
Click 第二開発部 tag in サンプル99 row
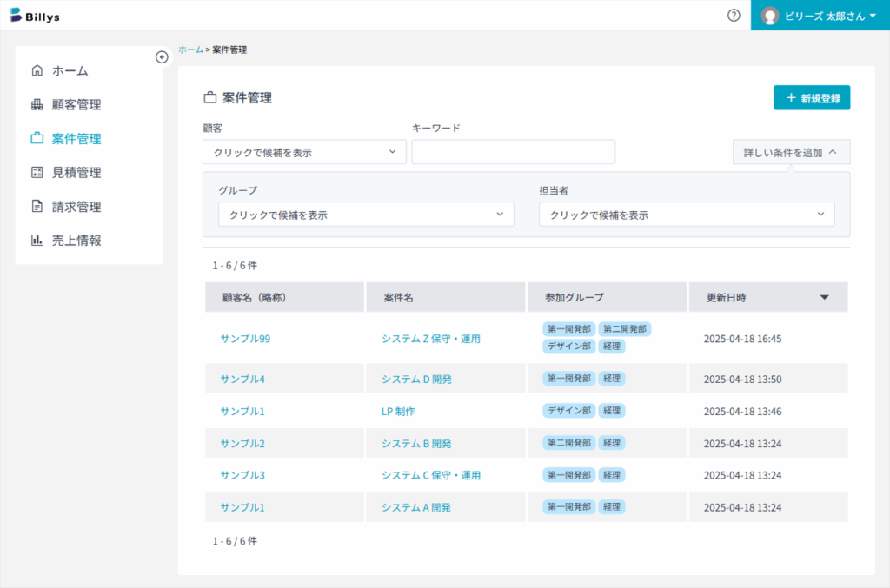click(624, 329)
